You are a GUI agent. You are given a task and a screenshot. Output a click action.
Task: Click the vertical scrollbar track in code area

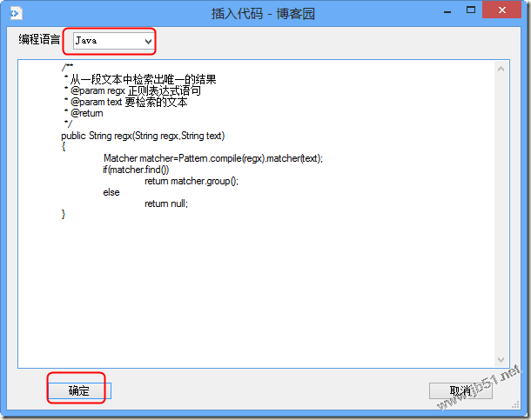[x=501, y=215]
